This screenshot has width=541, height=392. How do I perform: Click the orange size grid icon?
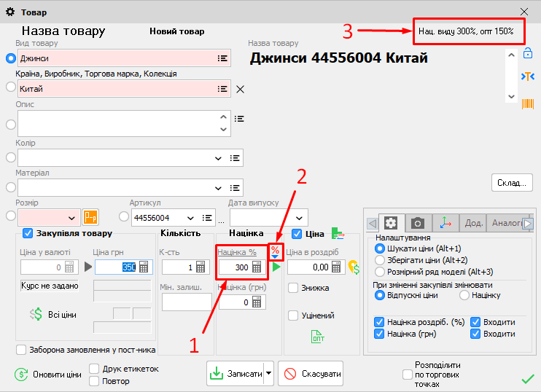[90, 217]
